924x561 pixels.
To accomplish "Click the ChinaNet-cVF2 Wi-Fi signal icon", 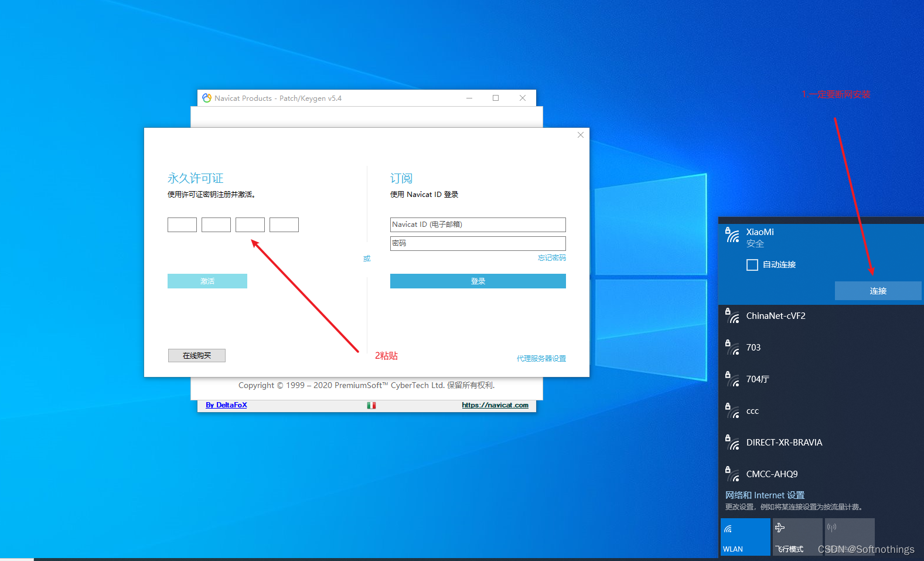I will click(x=732, y=316).
